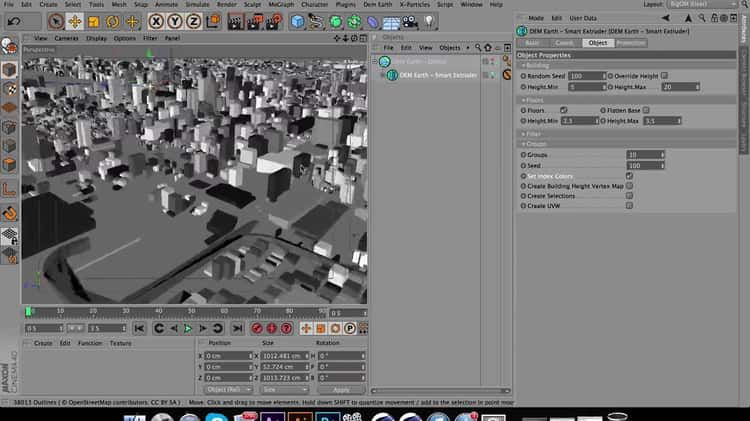750x421 pixels.
Task: Open the Dem Earth menu
Action: [x=377, y=4]
